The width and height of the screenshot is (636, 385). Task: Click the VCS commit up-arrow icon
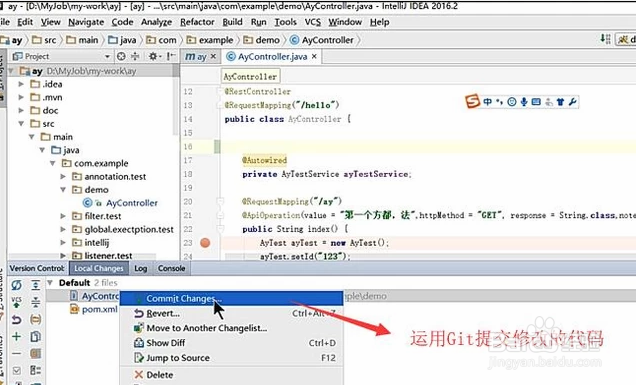[x=16, y=302]
